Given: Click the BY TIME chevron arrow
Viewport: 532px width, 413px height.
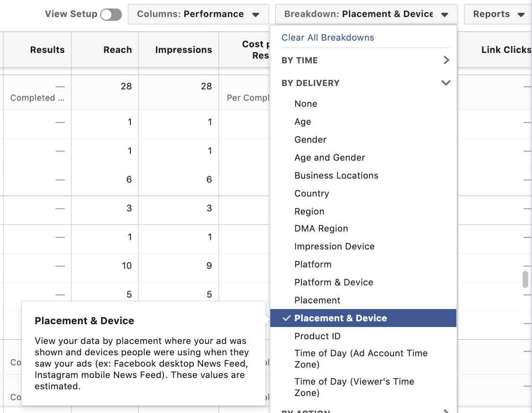Looking at the screenshot, I should [x=446, y=60].
